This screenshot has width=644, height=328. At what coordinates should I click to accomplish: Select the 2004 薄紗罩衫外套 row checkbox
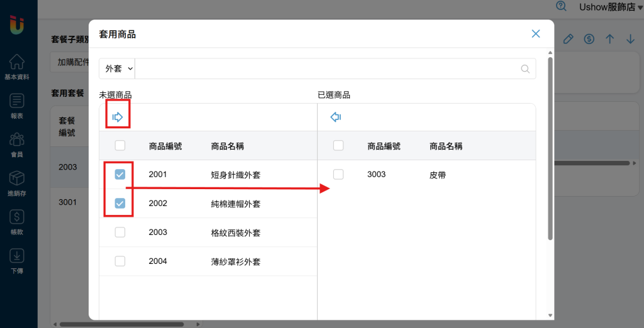[120, 261]
